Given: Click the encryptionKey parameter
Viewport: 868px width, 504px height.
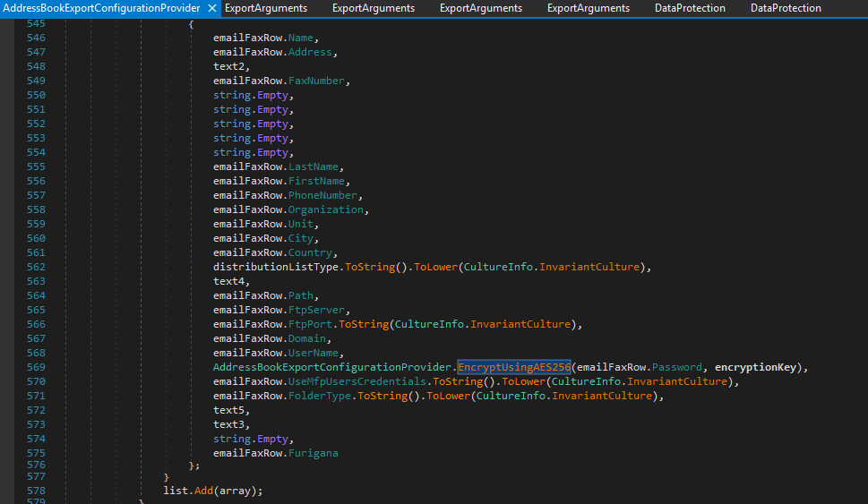Looking at the screenshot, I should [757, 368].
